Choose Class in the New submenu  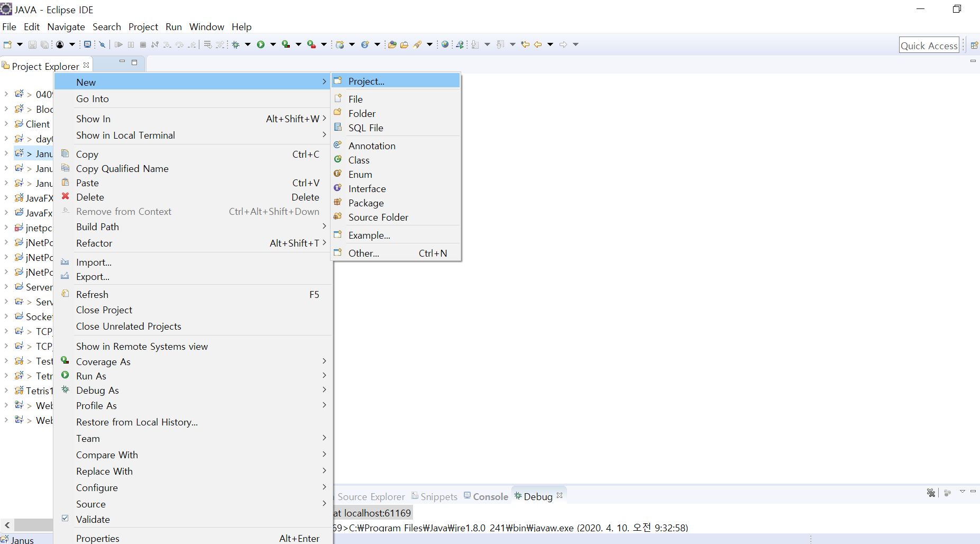[x=396, y=160]
